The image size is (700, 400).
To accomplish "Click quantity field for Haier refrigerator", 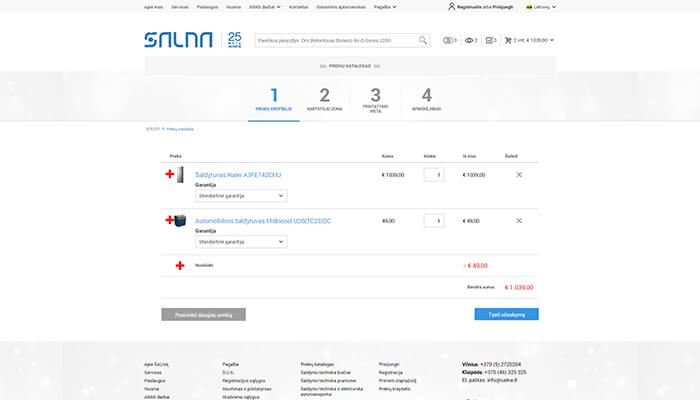I will (434, 175).
